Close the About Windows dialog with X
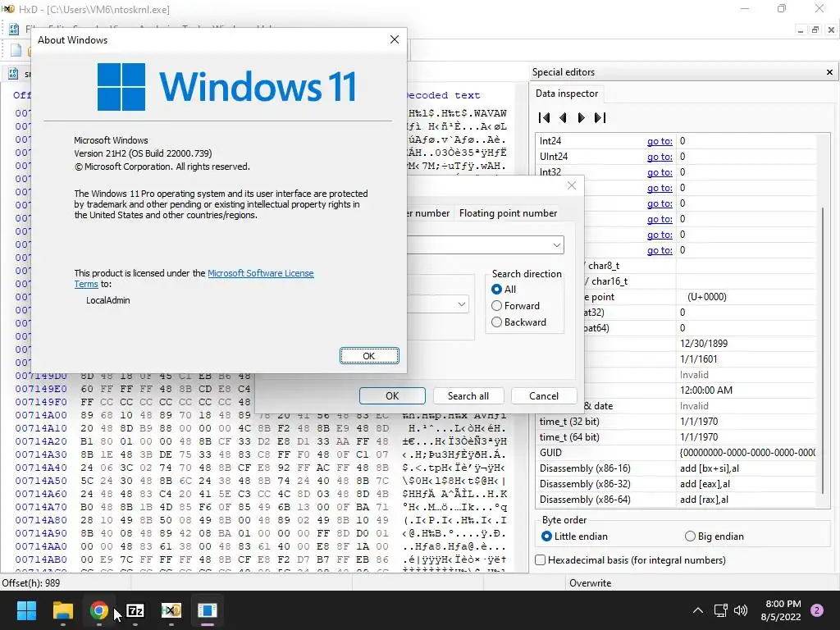The height and width of the screenshot is (630, 840). [395, 39]
